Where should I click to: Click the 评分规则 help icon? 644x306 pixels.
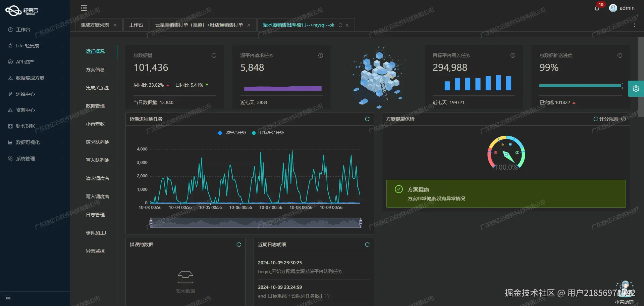(x=624, y=119)
